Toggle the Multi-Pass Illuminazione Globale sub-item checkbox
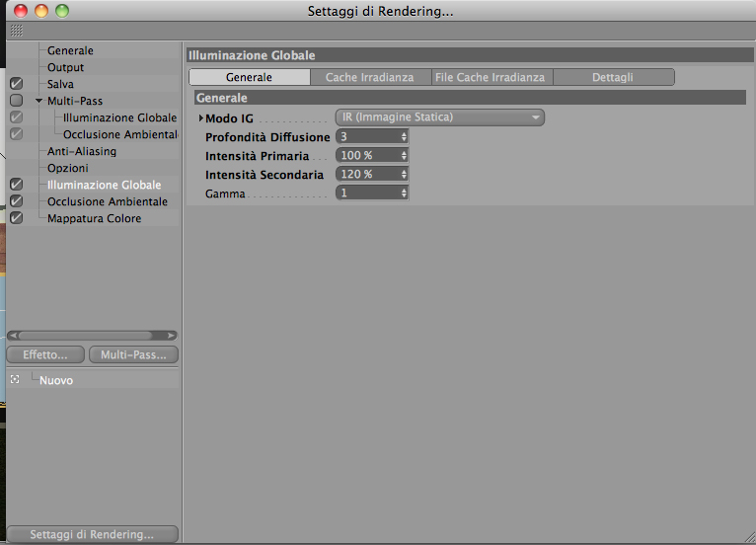Image resolution: width=756 pixels, height=545 pixels. click(16, 117)
